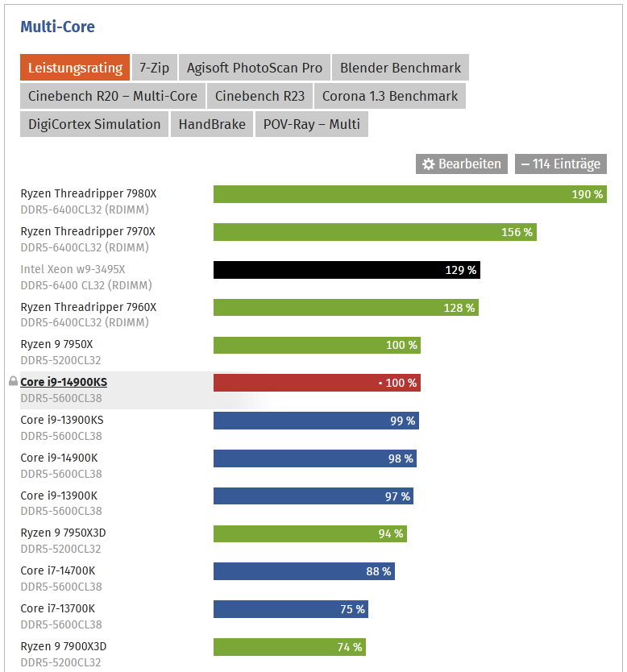Switch to the Cinebench R23 tab
The image size is (627, 672).
point(260,96)
